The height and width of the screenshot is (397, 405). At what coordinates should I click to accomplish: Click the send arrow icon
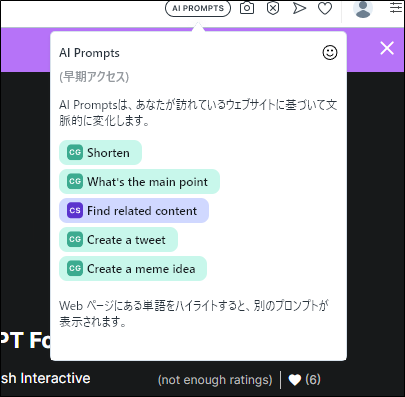click(x=299, y=8)
